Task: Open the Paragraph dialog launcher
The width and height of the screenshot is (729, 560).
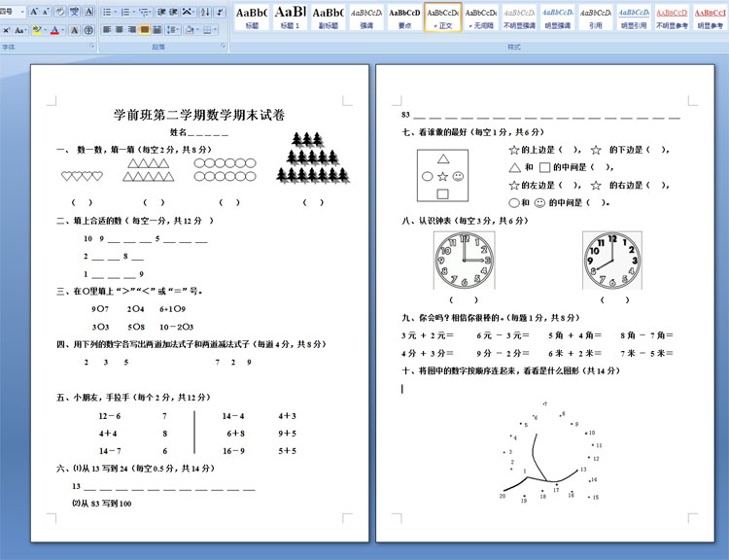Action: [x=224, y=46]
